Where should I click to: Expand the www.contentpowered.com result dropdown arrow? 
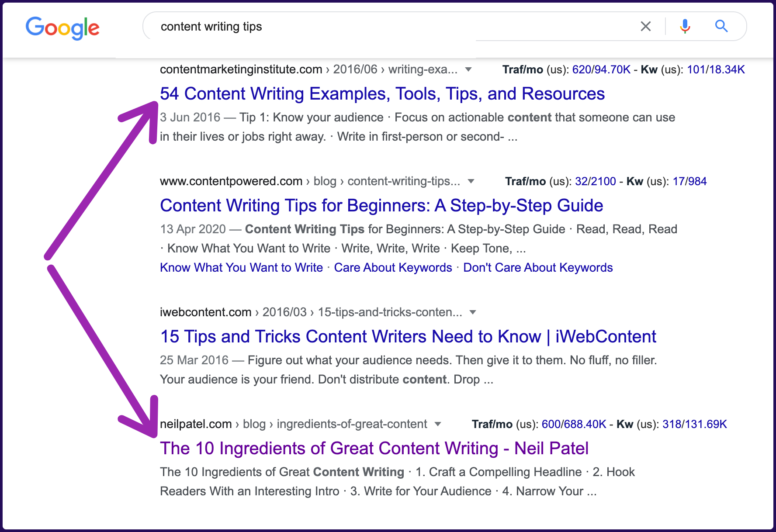[x=471, y=181]
